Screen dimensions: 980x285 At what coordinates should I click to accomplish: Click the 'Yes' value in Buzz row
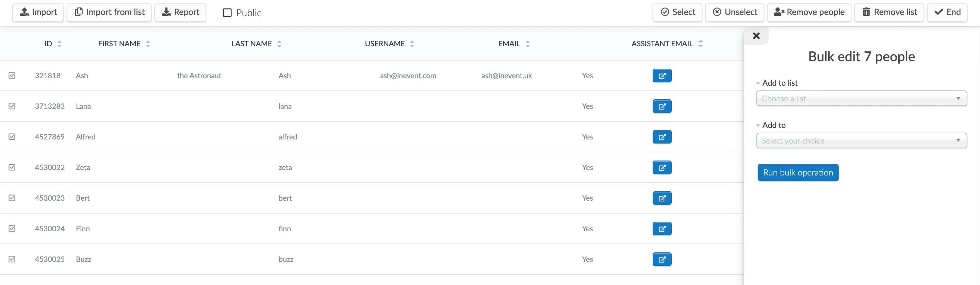click(587, 259)
